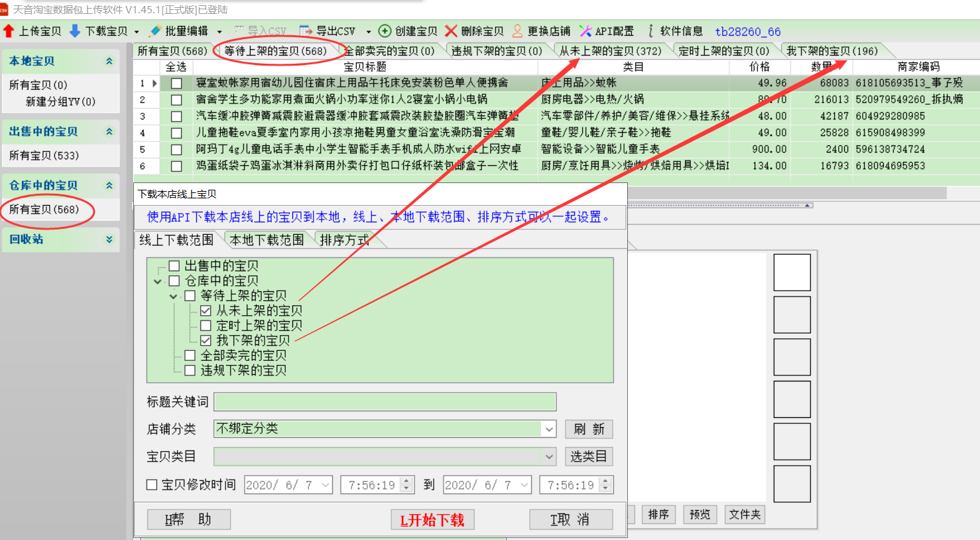Click the blue download 下载宝贝 arrow icon
Image resolution: width=980 pixels, height=540 pixels.
coord(75,31)
